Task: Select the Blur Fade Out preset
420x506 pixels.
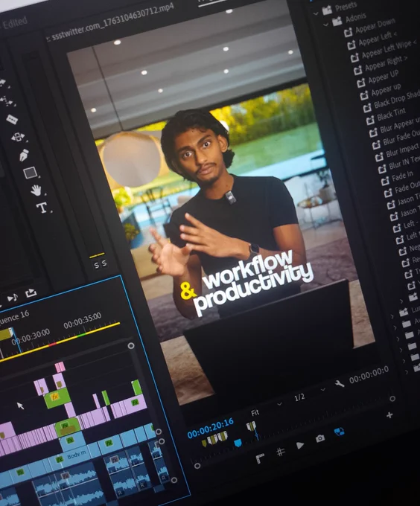Action: click(x=401, y=137)
